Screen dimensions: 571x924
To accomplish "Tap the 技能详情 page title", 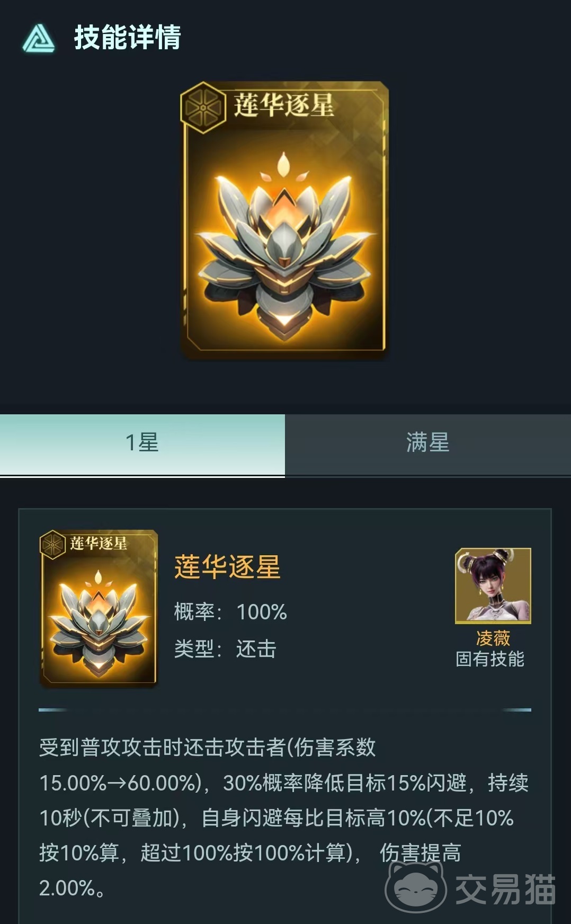I will tap(128, 38).
